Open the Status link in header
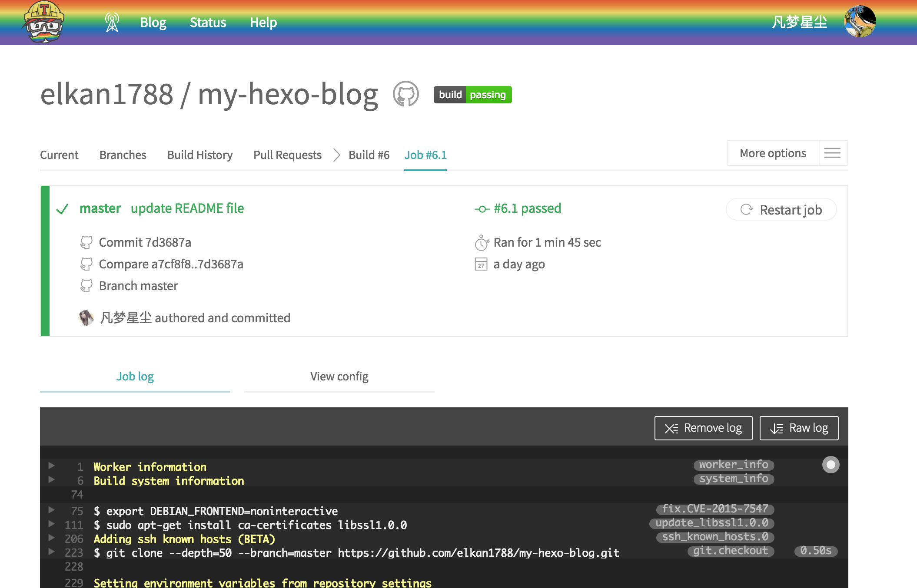The width and height of the screenshot is (917, 588). (x=208, y=22)
